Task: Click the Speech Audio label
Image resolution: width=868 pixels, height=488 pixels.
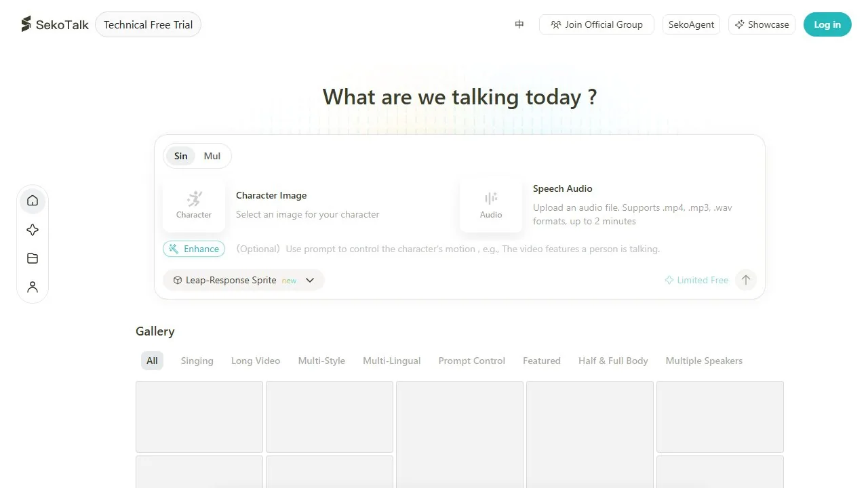Action: pyautogui.click(x=563, y=188)
